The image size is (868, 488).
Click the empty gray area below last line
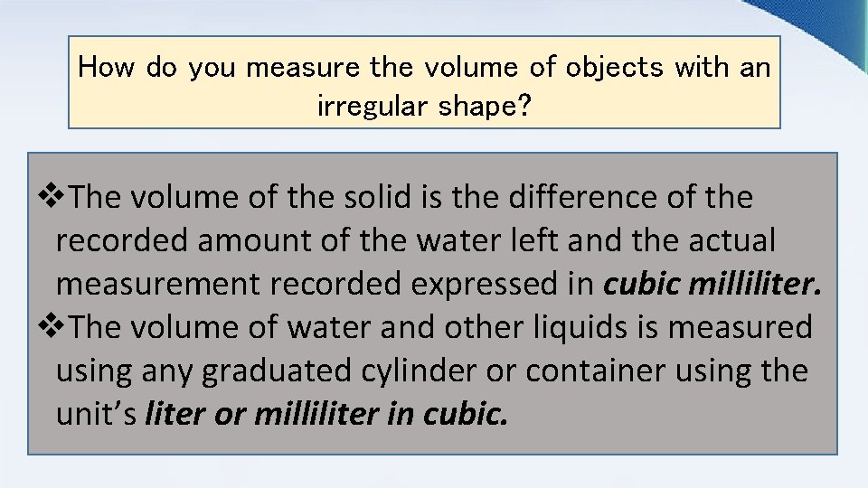(432, 441)
